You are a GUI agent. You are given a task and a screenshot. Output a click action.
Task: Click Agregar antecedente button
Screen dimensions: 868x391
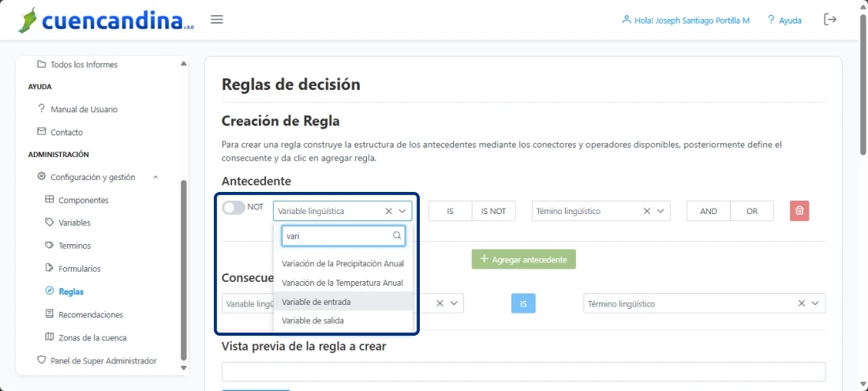[x=523, y=259]
